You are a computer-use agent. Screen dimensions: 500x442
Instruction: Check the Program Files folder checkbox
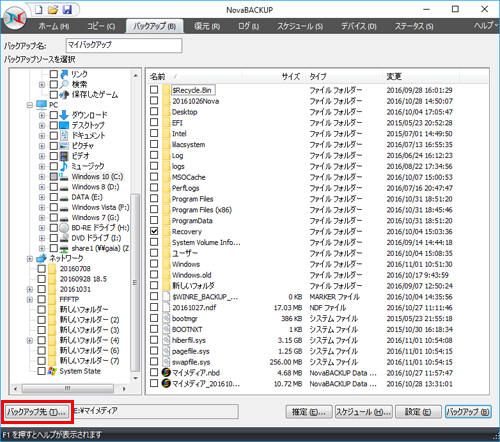pyautogui.click(x=154, y=199)
